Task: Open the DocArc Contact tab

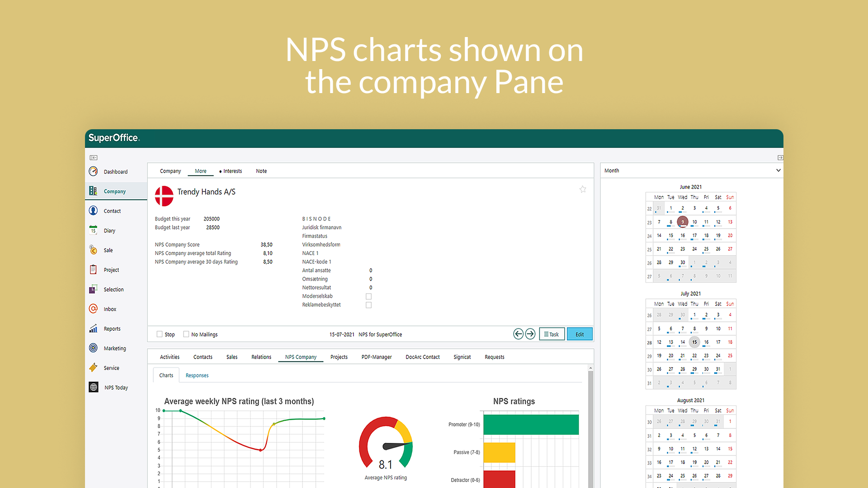Action: coord(423,357)
